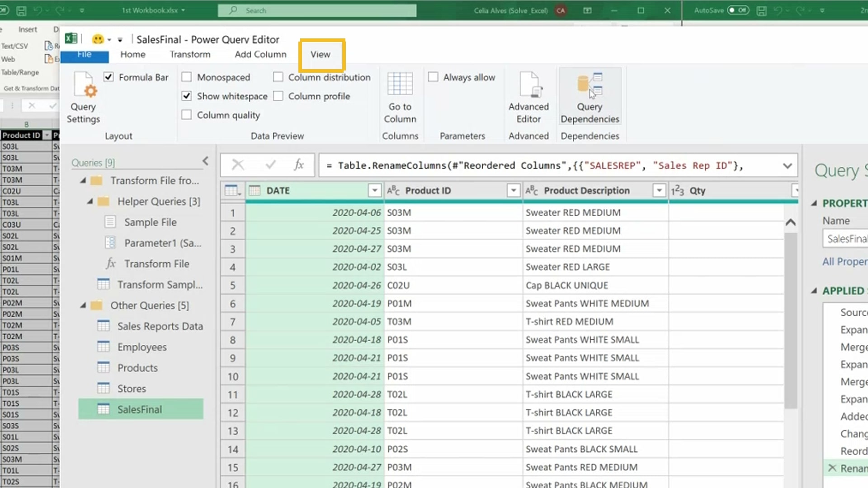This screenshot has height=488, width=868.
Task: Click Sales Reports Data table icon
Action: pos(104,326)
